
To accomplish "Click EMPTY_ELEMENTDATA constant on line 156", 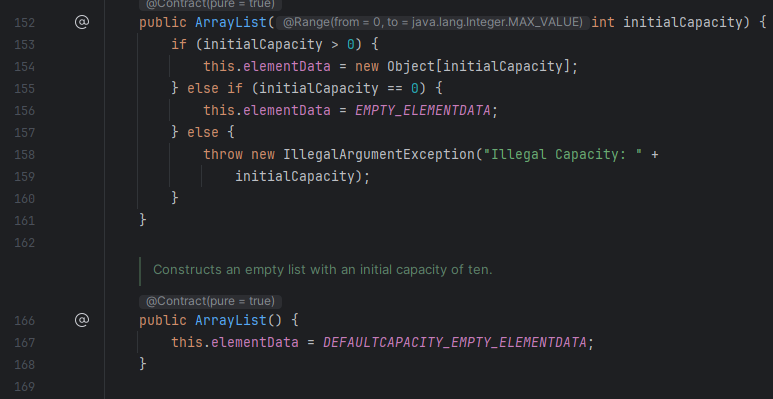I will click(423, 110).
